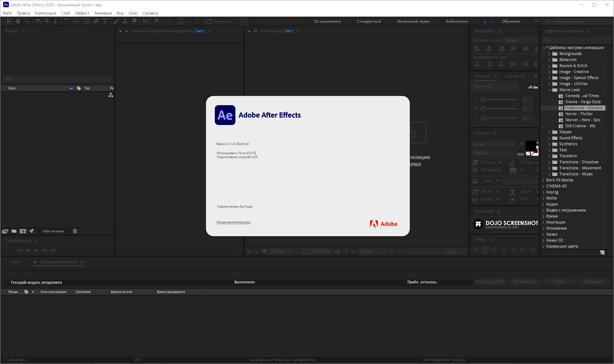Select the Zoom tool
This screenshot has width=614, height=364.
click(26, 21)
